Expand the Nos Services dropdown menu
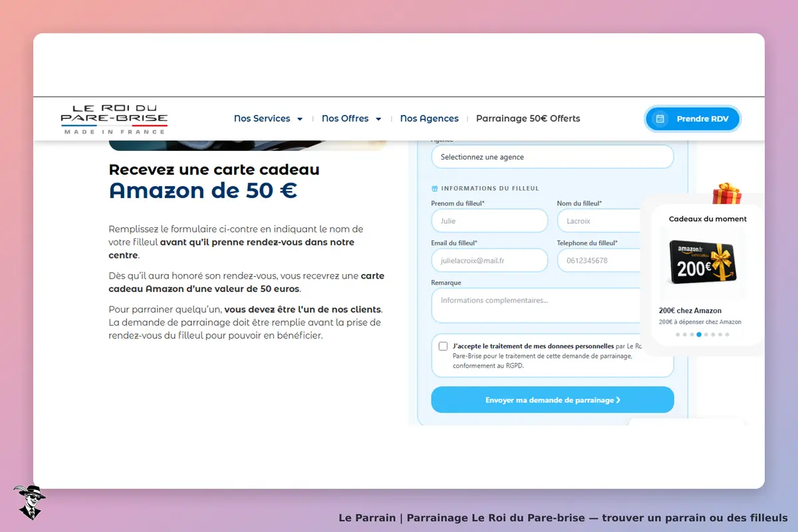Screen dimensions: 798x532 (x=268, y=118)
